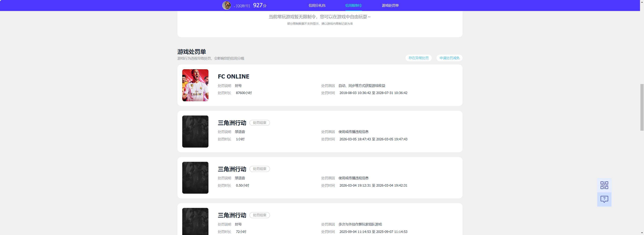644x235 pixels.
Task: Open the 三角洲行动 thumbnail for the 1小时 penalty
Action: 195,131
